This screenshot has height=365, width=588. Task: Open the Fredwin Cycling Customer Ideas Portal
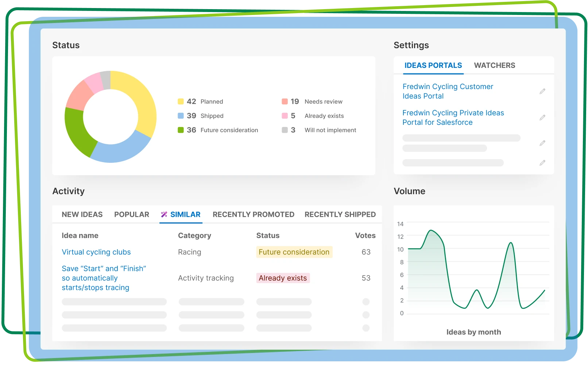click(448, 91)
